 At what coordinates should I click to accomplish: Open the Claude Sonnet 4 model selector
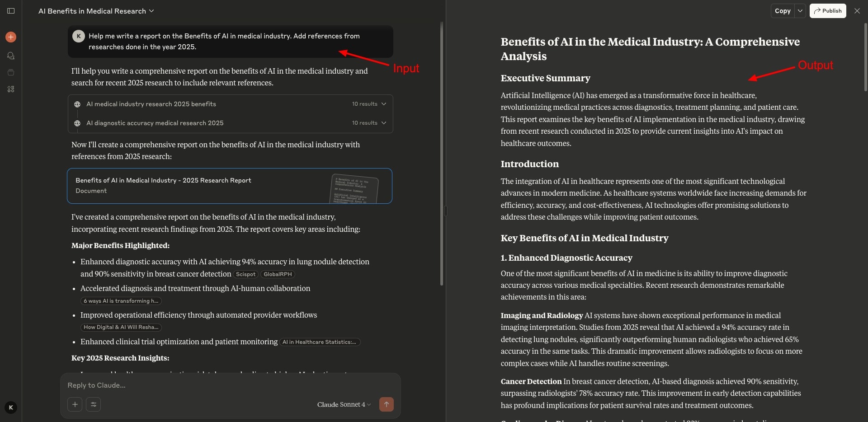click(x=344, y=404)
